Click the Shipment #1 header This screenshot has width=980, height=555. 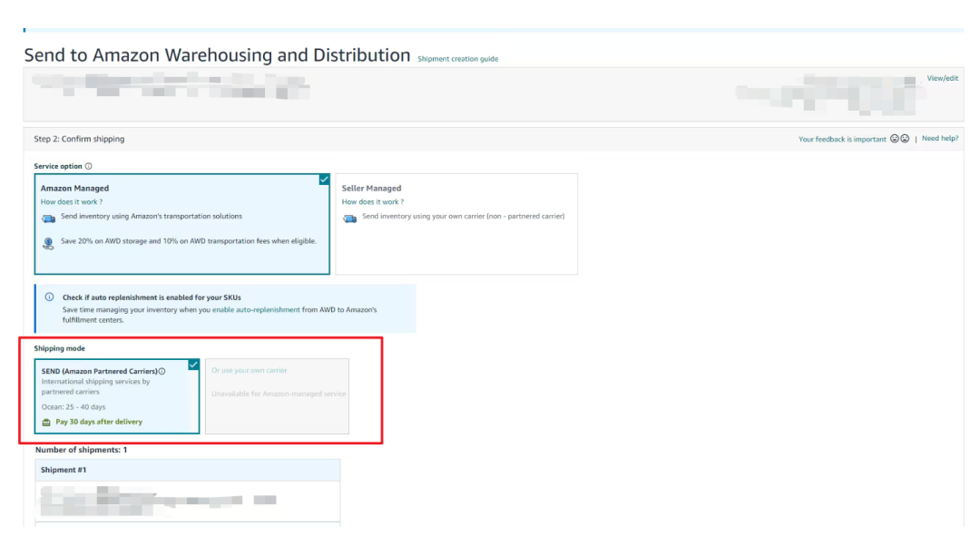(188, 470)
